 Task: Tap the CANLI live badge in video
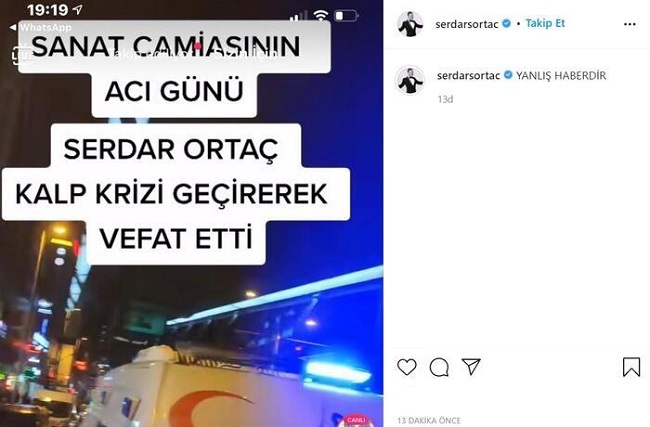tap(356, 420)
